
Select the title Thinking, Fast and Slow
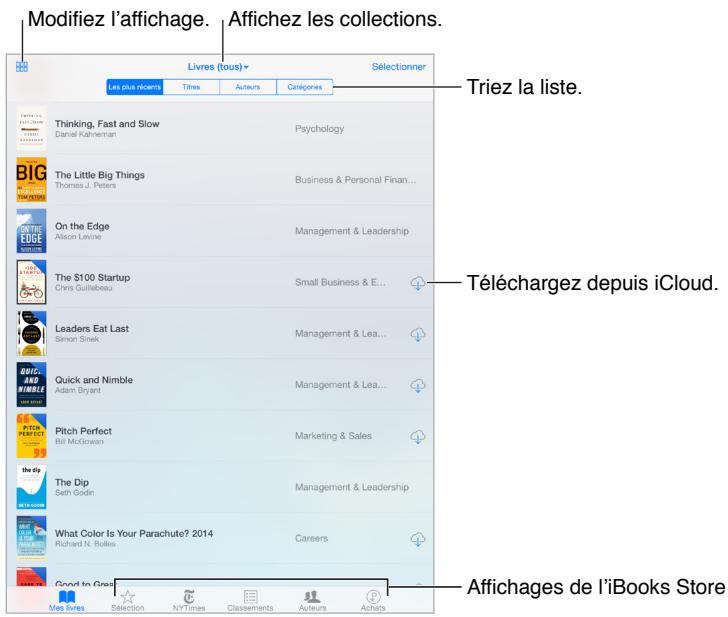point(107,124)
